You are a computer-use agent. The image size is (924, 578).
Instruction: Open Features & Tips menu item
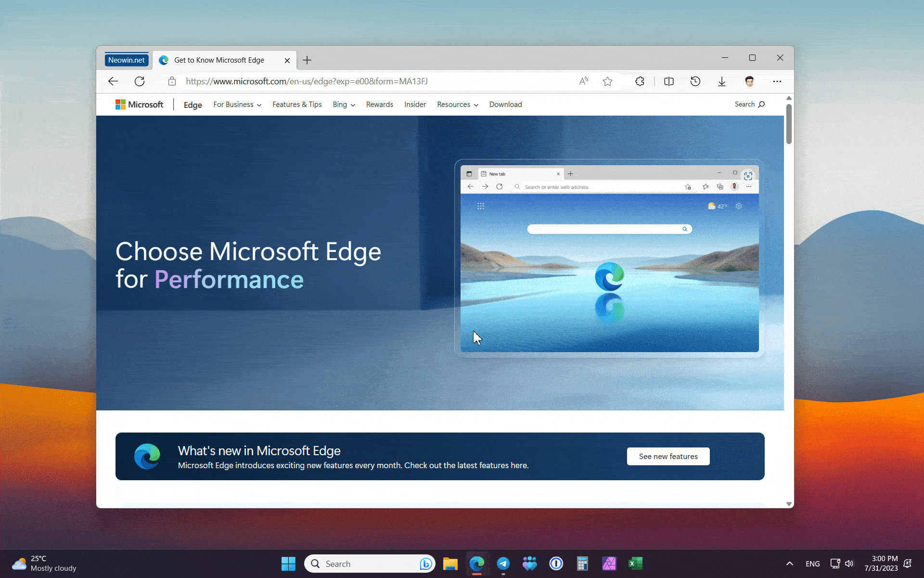point(297,105)
